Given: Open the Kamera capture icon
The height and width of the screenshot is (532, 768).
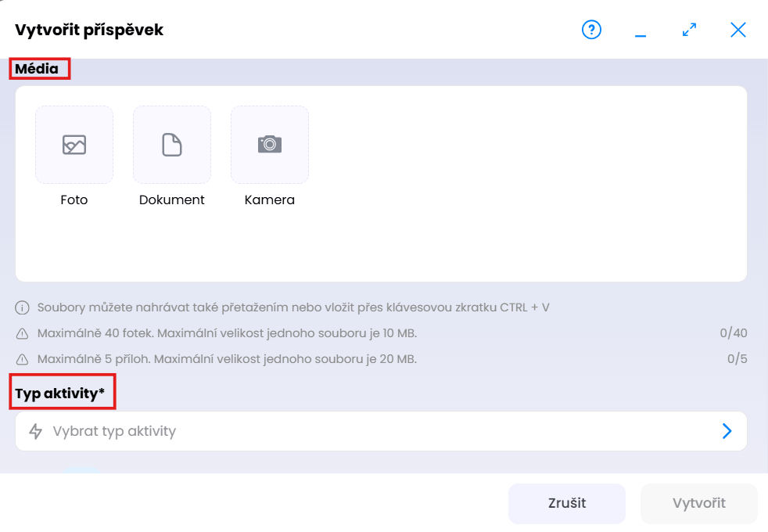Looking at the screenshot, I should [x=270, y=145].
